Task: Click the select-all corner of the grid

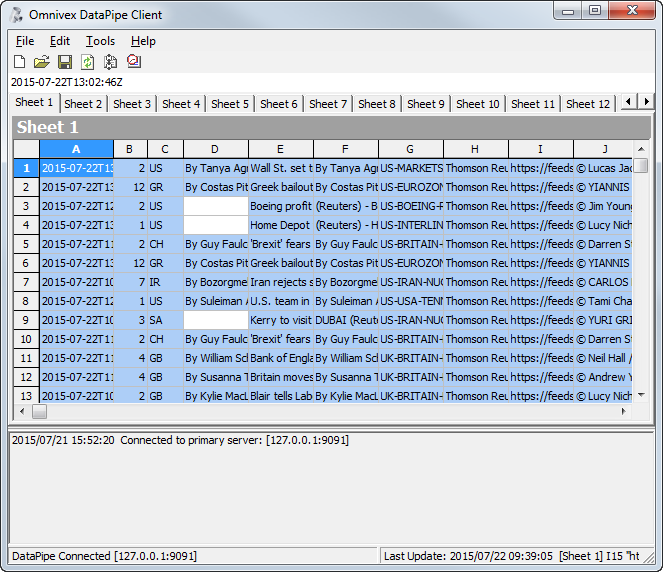Action: 26,149
